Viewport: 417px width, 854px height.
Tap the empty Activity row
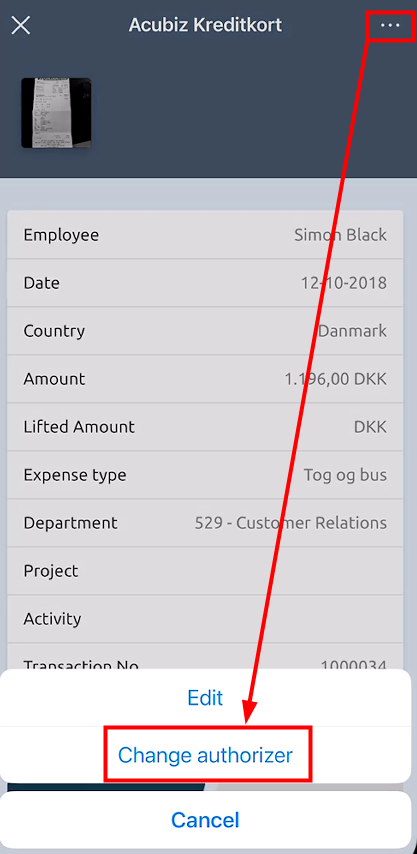pyautogui.click(x=205, y=618)
